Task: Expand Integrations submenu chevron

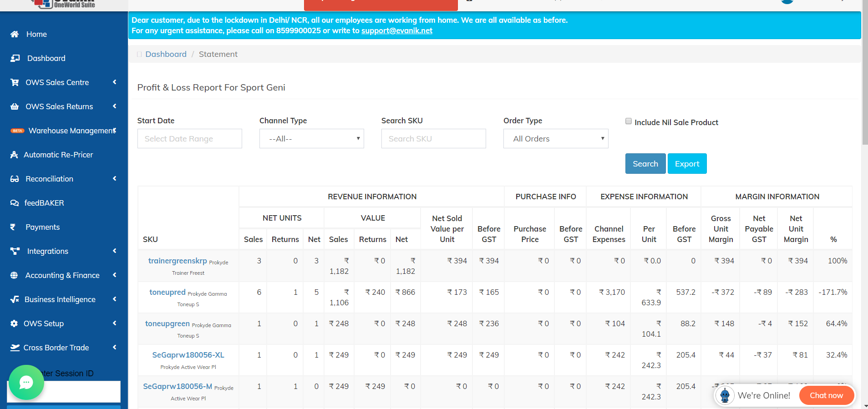Action: click(x=115, y=251)
